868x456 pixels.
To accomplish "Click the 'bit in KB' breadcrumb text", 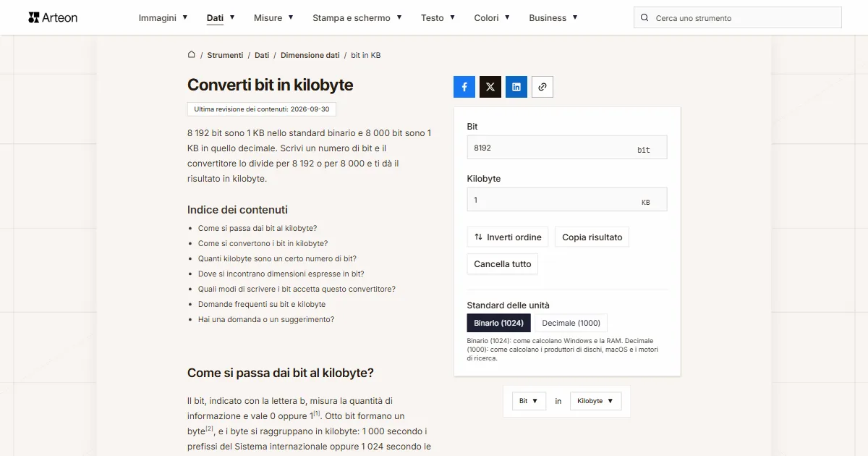I will click(366, 55).
